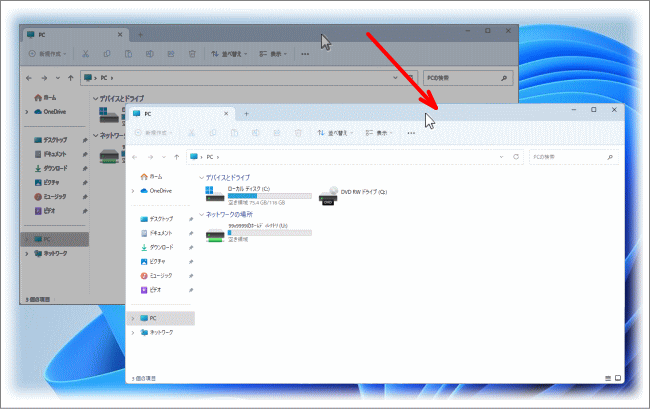This screenshot has width=650, height=409.
Task: Collapse the Devices and drives (デバイスとドライブ) group
Action: coord(201,178)
